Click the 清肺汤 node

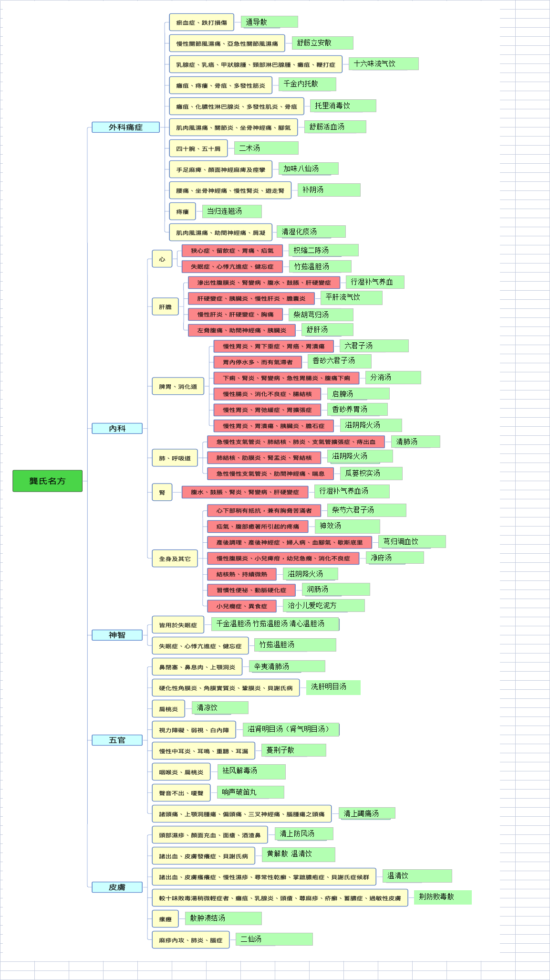(415, 442)
